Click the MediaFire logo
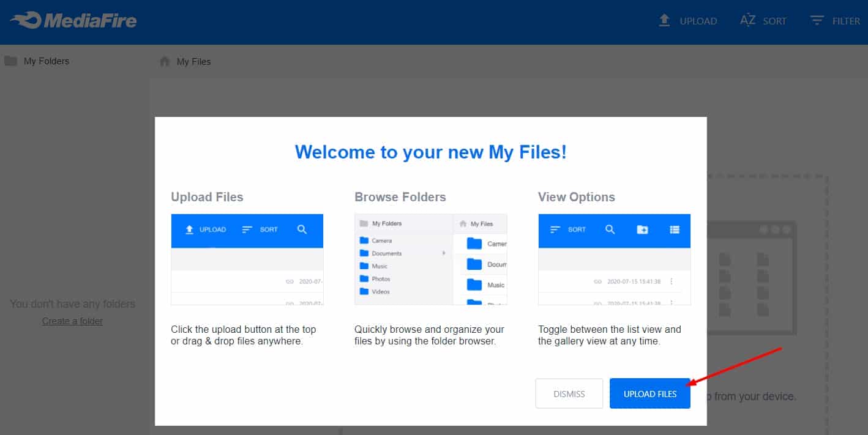The height and width of the screenshot is (435, 868). tap(73, 21)
